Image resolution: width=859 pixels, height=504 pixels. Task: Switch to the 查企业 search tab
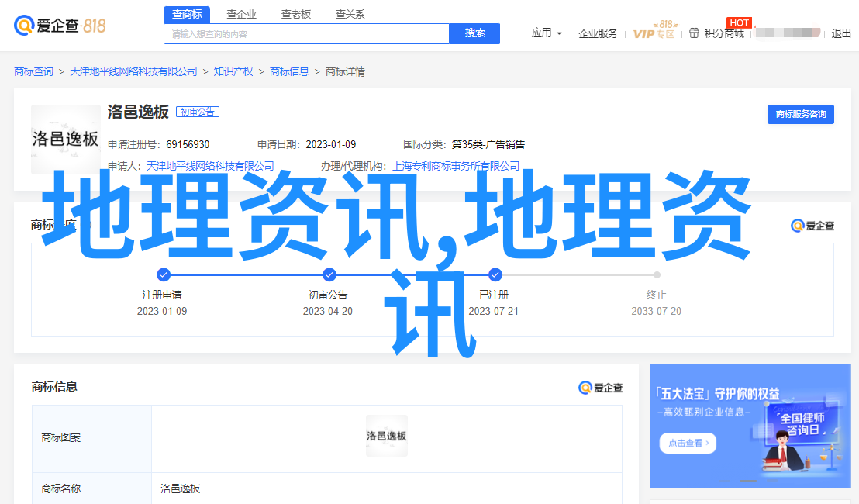pos(242,14)
